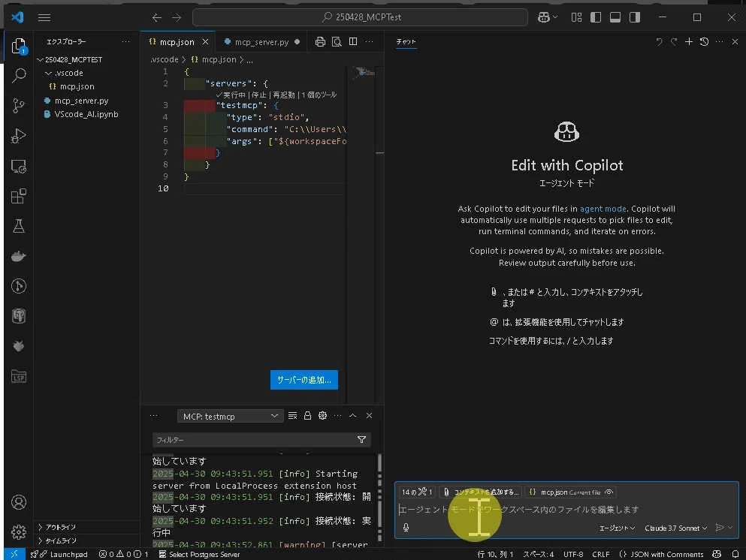Click the blue サーバーの追加 button
The width and height of the screenshot is (746, 560).
coord(304,380)
